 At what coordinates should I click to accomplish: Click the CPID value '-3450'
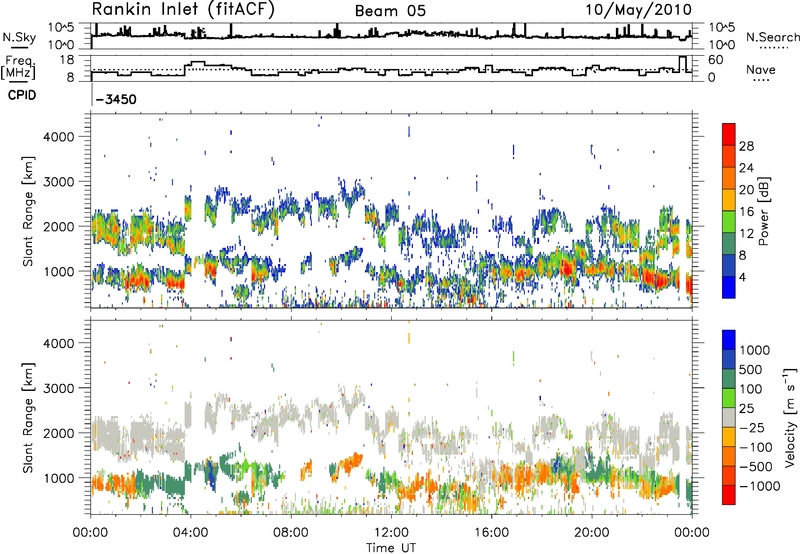[x=116, y=99]
